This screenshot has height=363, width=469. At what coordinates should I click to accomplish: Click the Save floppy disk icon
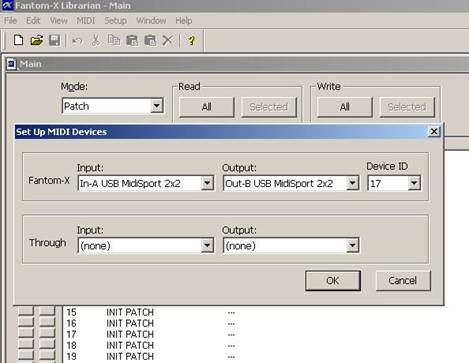pyautogui.click(x=54, y=40)
